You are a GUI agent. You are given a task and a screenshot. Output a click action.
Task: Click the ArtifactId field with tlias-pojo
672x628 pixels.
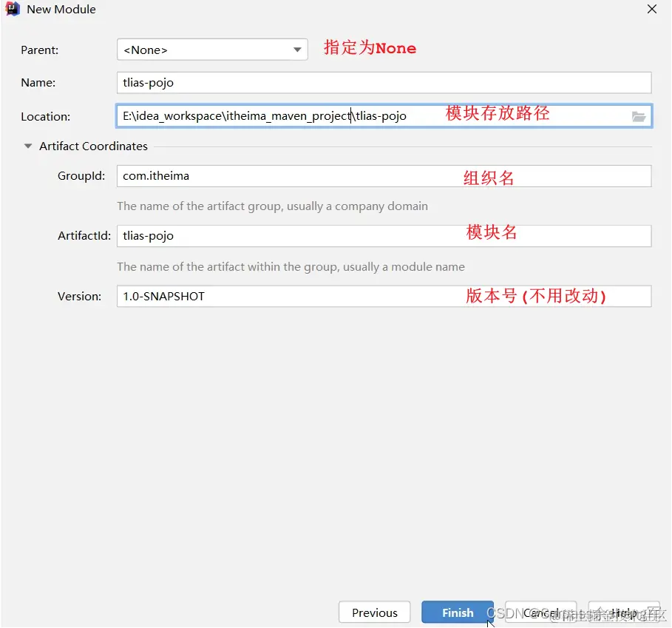(x=384, y=236)
